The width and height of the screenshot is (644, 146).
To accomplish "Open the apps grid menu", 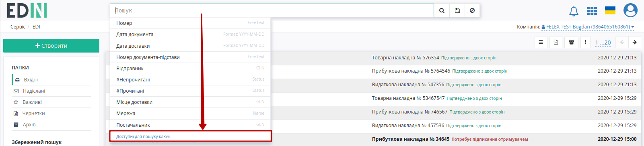I will pos(592,11).
